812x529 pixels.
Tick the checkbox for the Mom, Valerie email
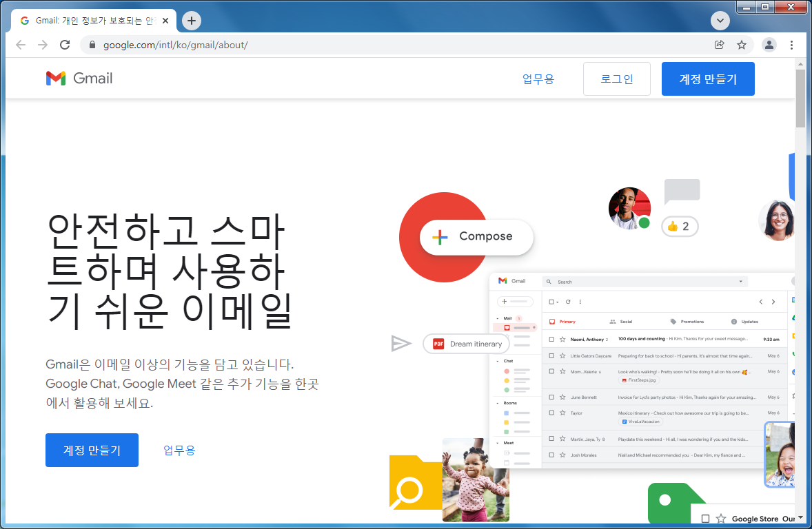pyautogui.click(x=551, y=372)
